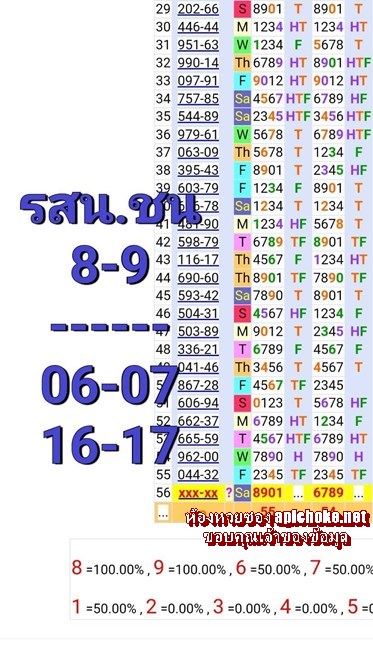Open the 202-66 result link
Screen dimensions: 373x650
click(x=198, y=9)
